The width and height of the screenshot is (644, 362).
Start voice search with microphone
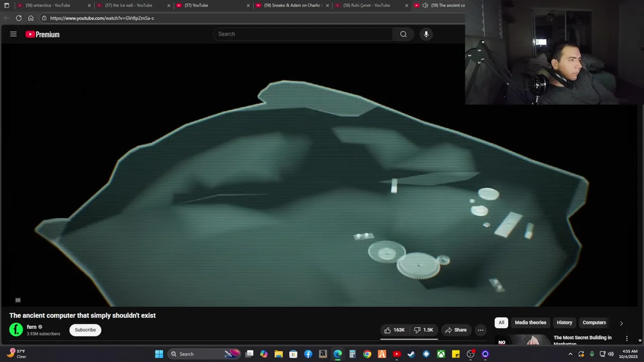tap(426, 34)
